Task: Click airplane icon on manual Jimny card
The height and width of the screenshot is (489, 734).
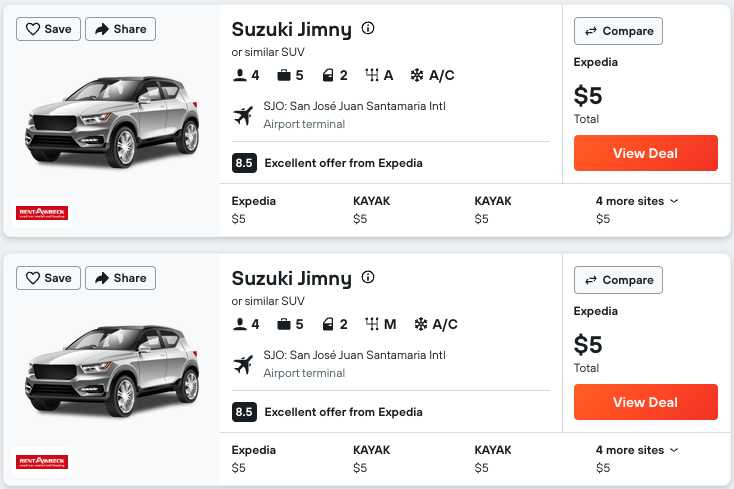Action: (243, 365)
